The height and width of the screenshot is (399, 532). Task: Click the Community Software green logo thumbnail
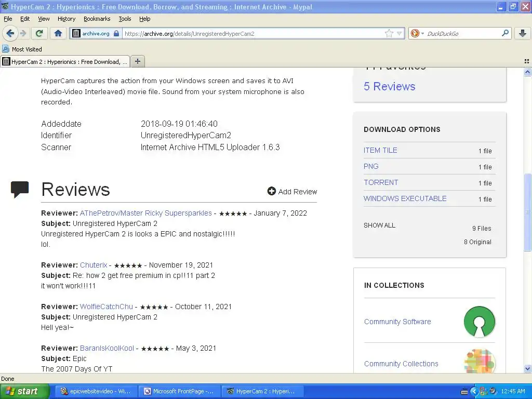pyautogui.click(x=479, y=322)
